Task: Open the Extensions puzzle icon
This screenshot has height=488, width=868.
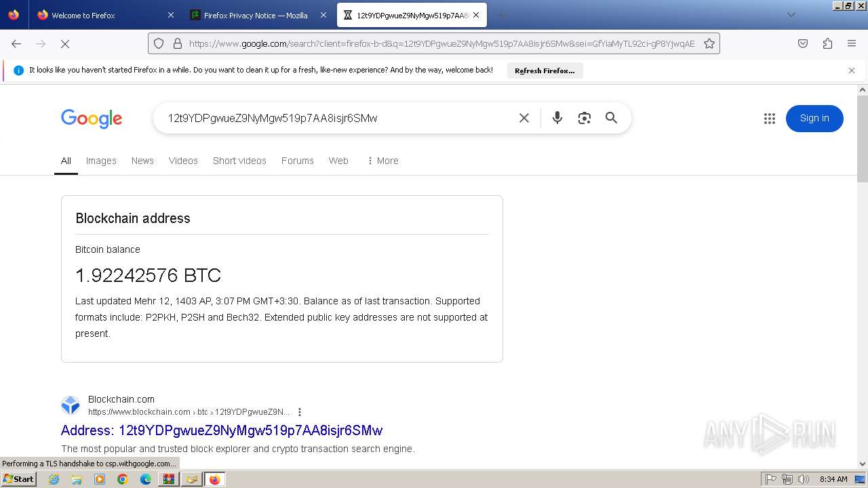Action: coord(827,43)
